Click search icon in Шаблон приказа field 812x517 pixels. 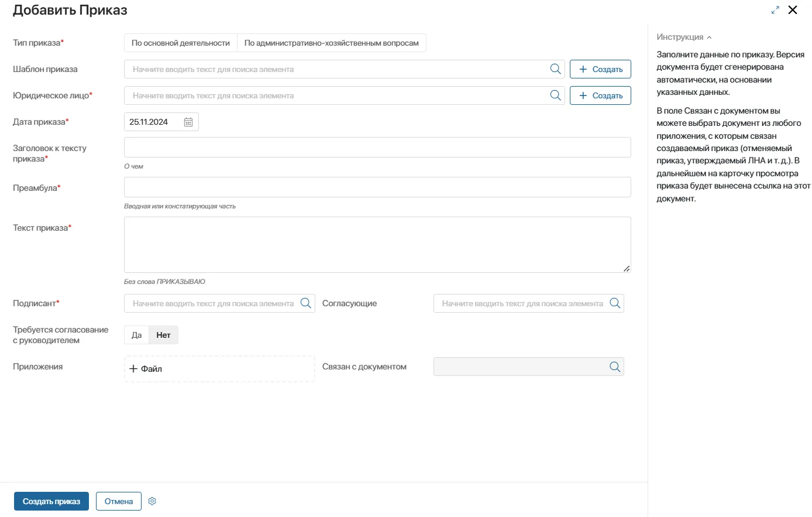coord(555,69)
